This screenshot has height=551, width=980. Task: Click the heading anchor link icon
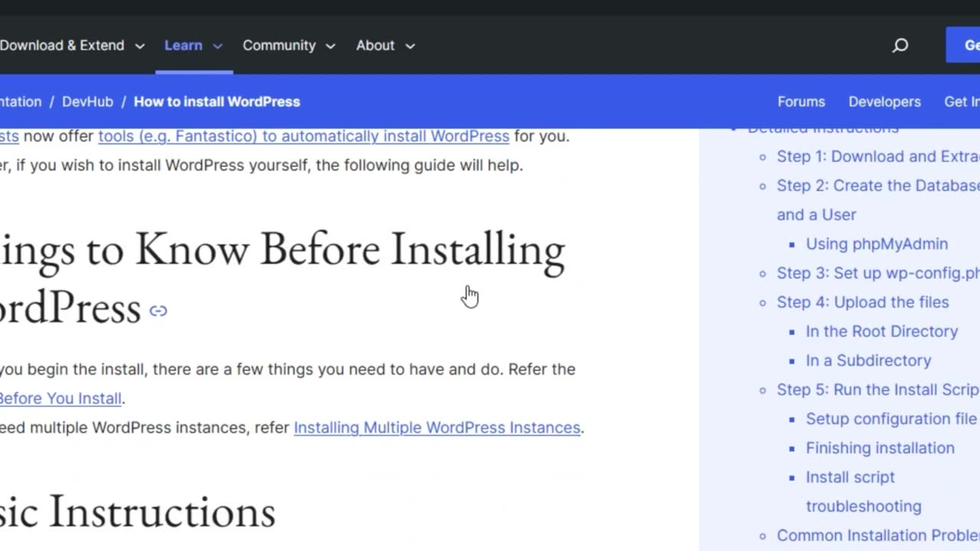pyautogui.click(x=158, y=311)
